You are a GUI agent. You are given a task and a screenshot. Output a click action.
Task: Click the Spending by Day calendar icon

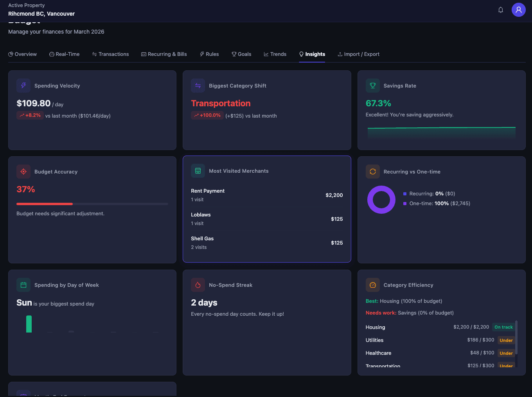point(23,285)
